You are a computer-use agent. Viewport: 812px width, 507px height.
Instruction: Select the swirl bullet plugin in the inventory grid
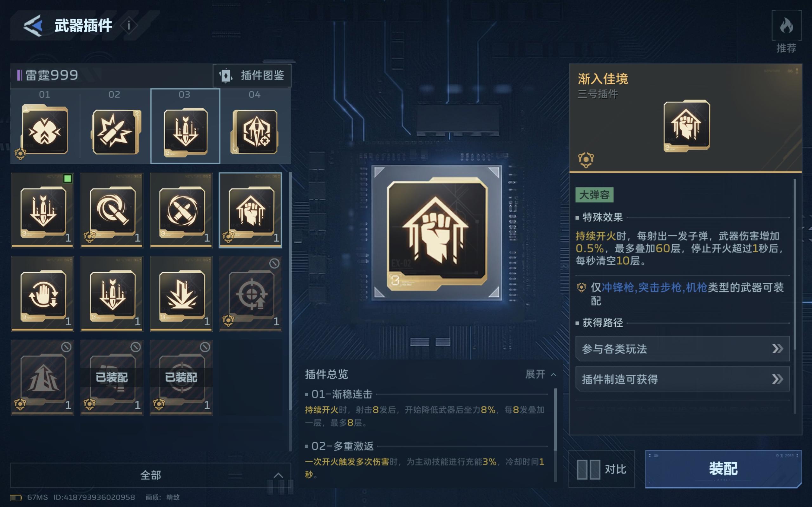[112, 210]
